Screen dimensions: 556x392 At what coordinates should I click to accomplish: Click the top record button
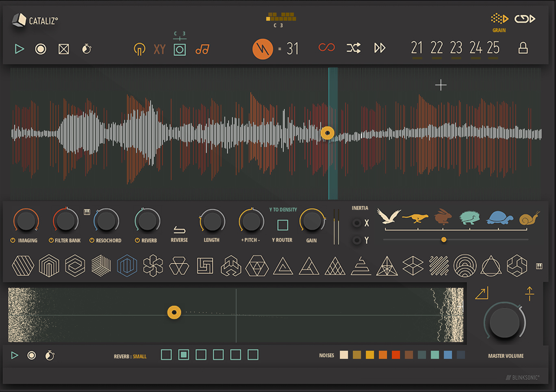pos(41,49)
